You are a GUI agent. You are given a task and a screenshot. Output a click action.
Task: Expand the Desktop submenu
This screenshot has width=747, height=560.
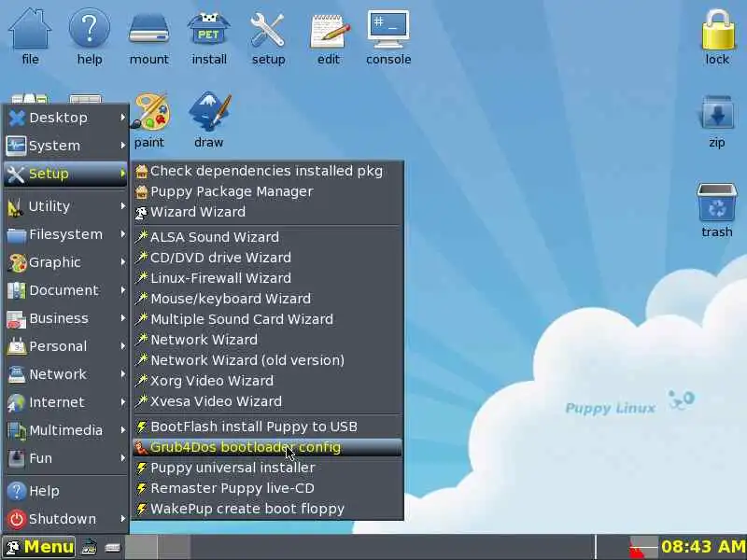66,118
